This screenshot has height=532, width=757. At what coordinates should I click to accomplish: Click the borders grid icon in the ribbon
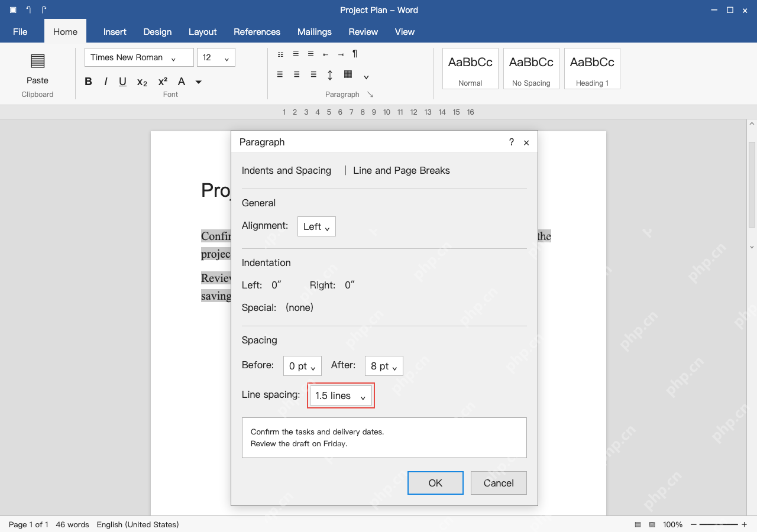348,74
